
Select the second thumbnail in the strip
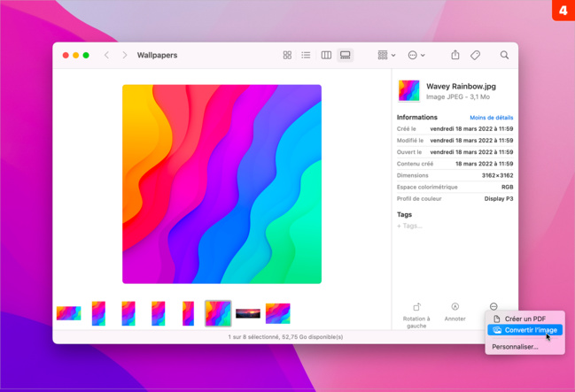tap(98, 313)
